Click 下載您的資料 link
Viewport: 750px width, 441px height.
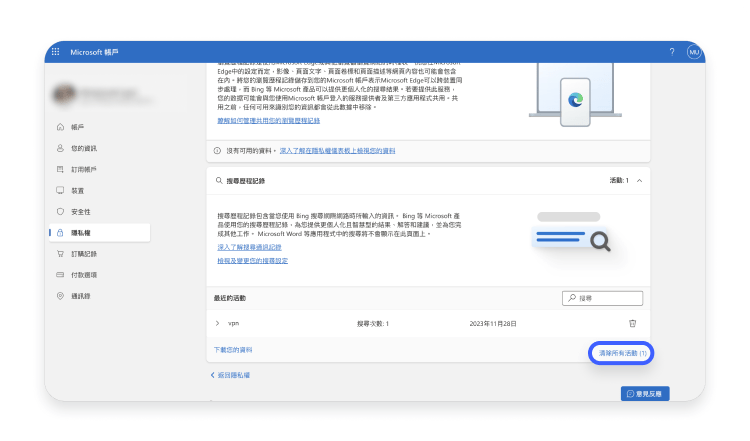pyautogui.click(x=233, y=350)
